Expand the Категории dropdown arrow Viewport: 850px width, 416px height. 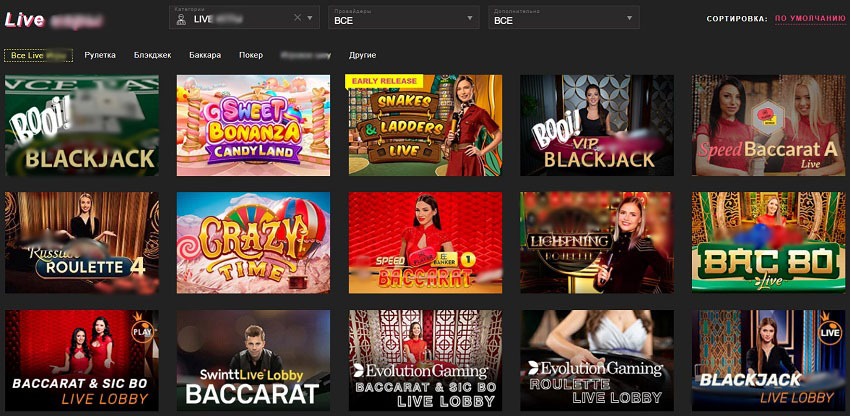click(x=310, y=17)
